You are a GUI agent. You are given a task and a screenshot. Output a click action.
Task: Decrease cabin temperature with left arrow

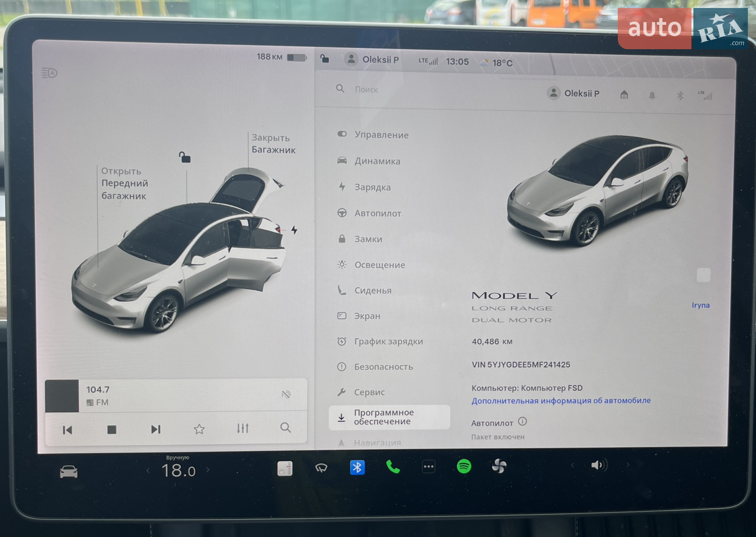click(148, 470)
